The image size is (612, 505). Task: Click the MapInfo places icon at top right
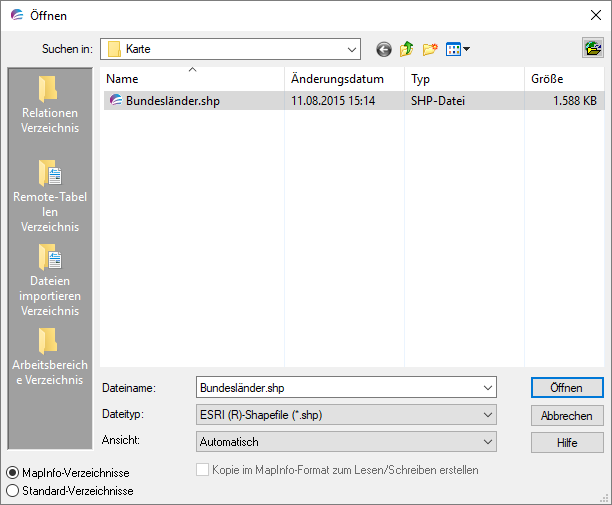click(592, 48)
